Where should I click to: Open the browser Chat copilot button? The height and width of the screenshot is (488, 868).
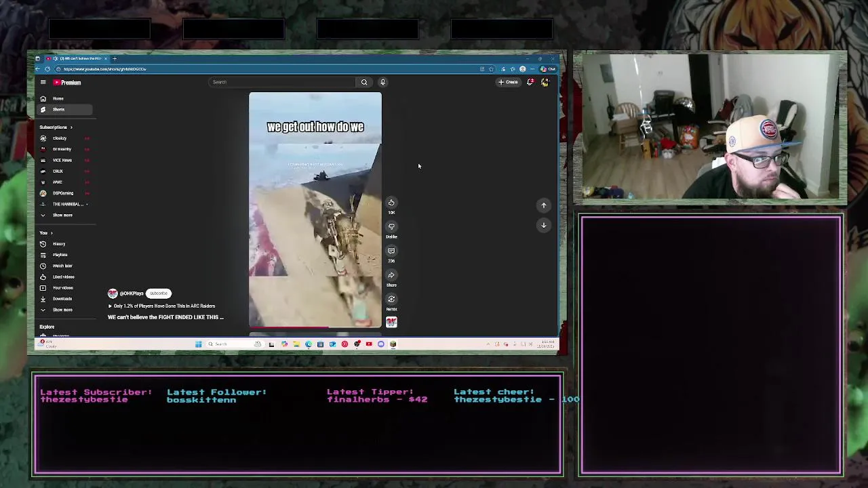[x=548, y=69]
